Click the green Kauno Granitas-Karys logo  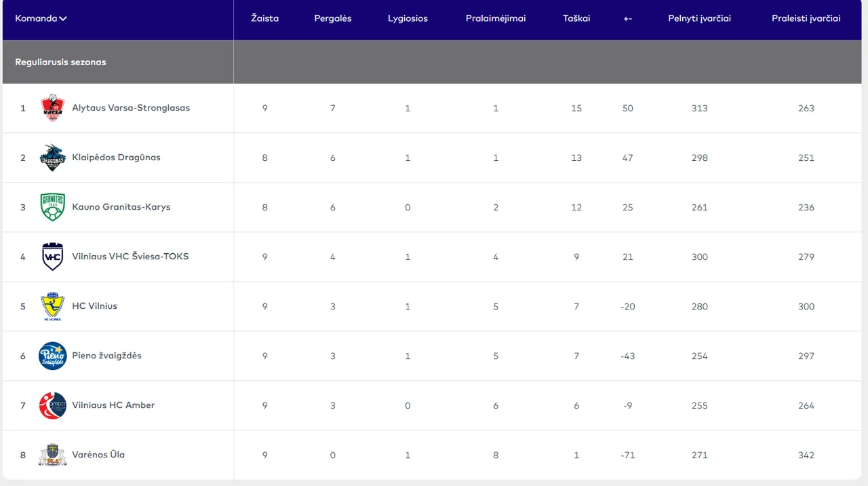point(52,207)
